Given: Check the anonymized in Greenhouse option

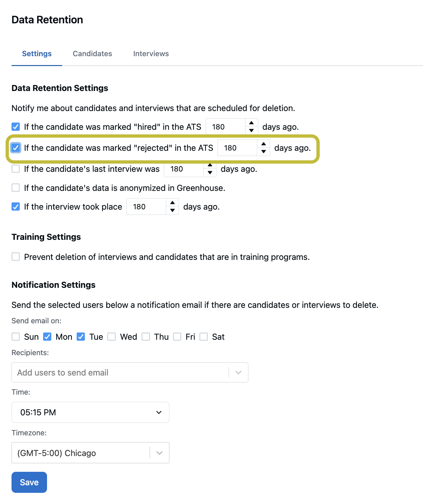Looking at the screenshot, I should [x=16, y=188].
